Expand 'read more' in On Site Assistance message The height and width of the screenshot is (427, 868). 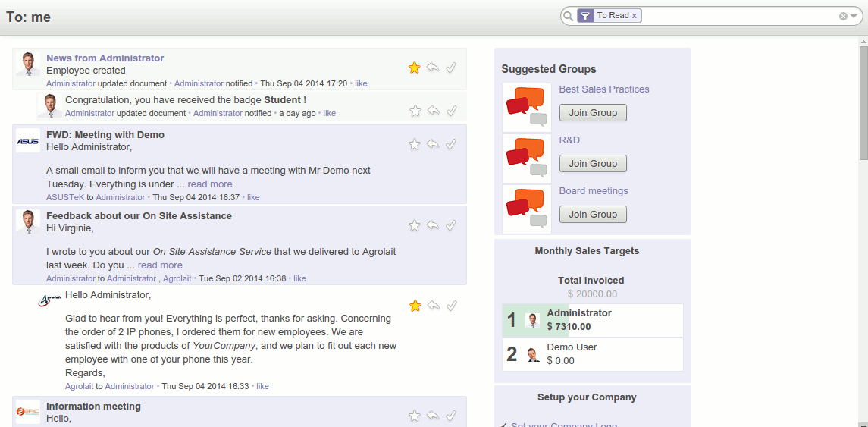tap(160, 265)
